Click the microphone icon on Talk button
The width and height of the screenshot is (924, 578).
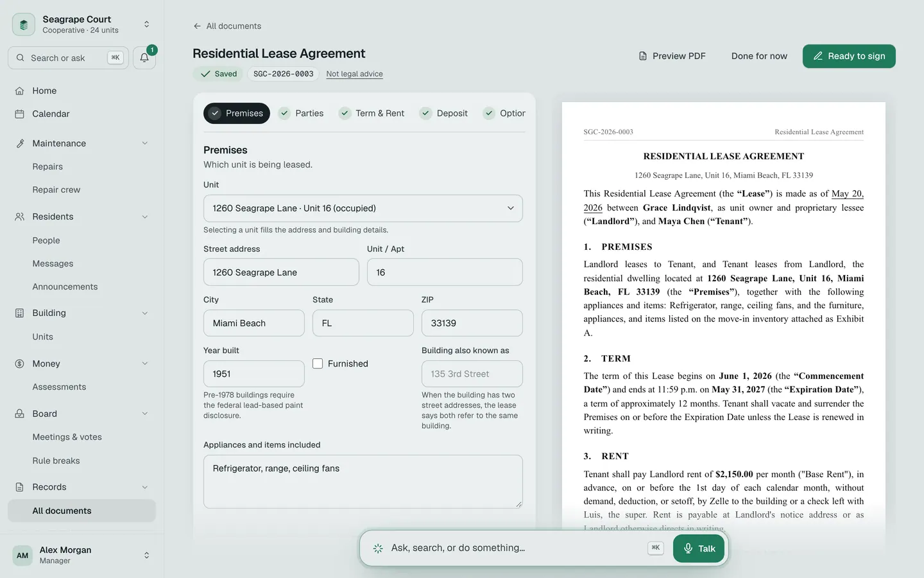(688, 548)
